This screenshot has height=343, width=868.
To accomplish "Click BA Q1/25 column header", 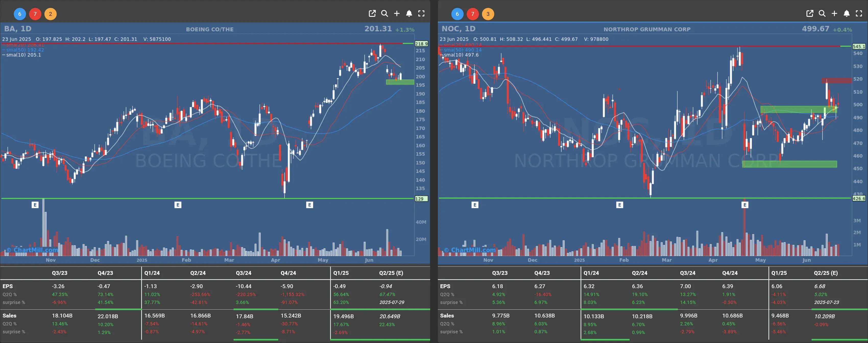I will tap(341, 273).
